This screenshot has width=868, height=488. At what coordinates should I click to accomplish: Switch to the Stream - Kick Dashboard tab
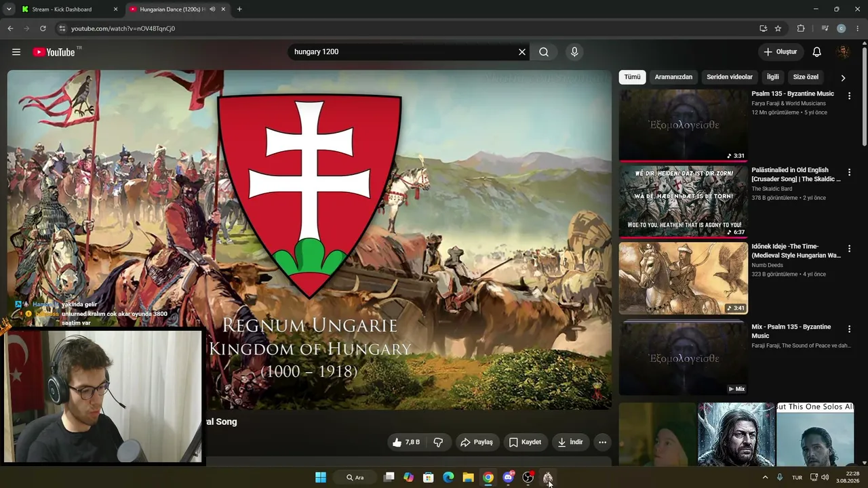click(x=68, y=9)
